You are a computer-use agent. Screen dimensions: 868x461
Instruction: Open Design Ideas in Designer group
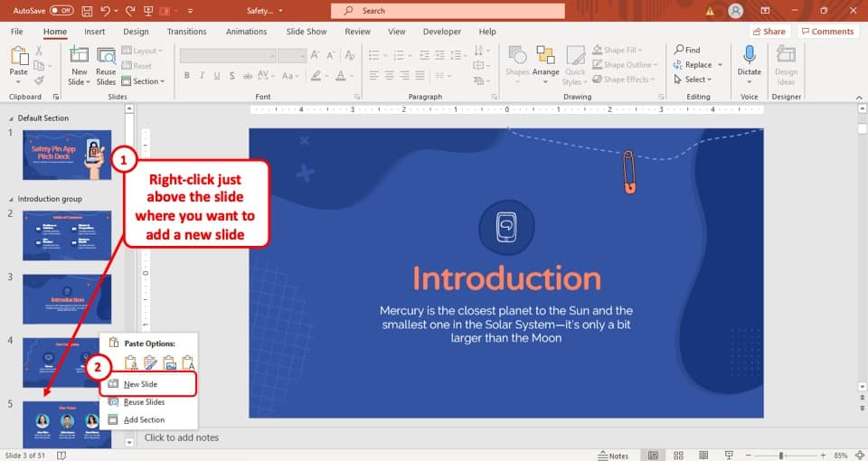coord(786,65)
